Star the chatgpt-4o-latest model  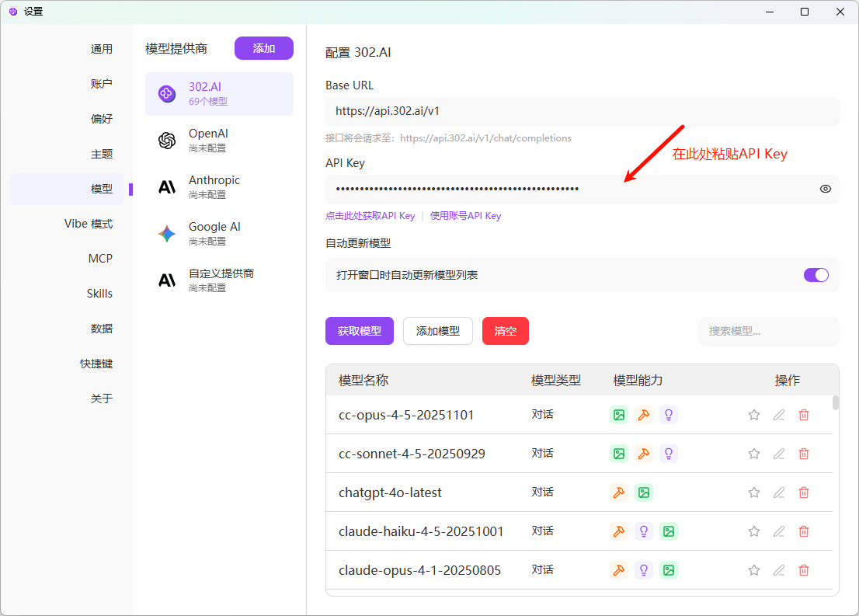754,492
